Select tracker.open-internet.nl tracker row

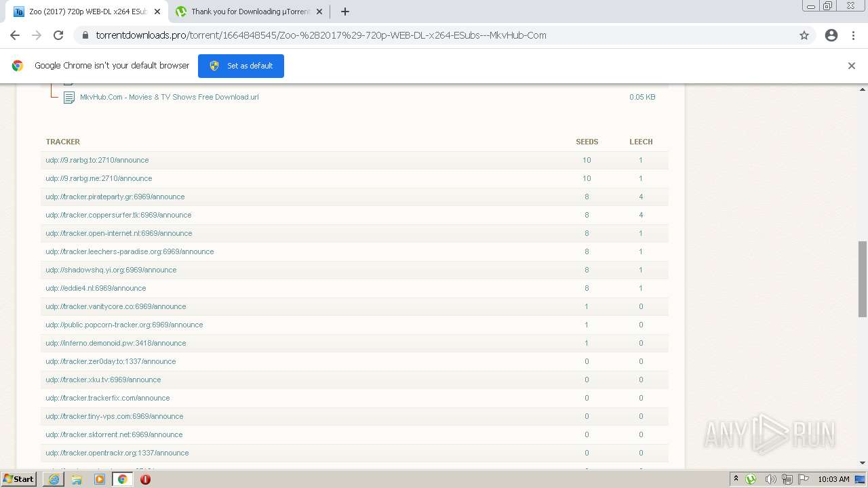355,233
